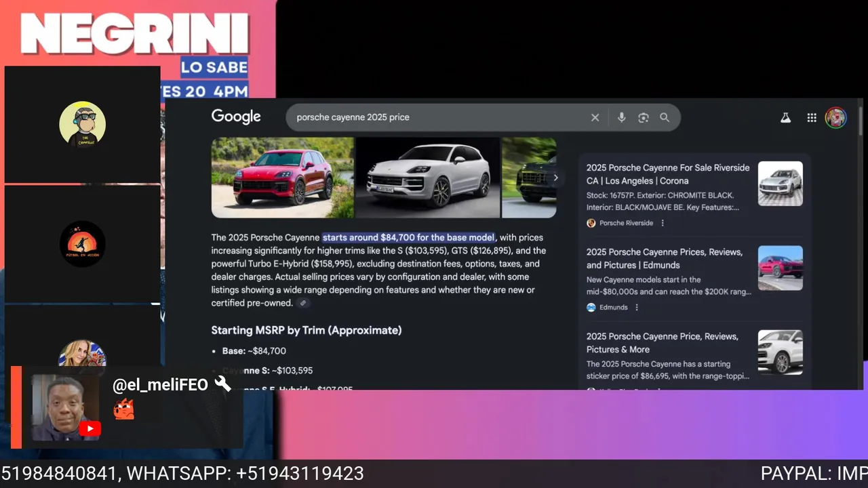868x488 pixels.
Task: Open the white Porsche Cayenne image
Action: pyautogui.click(x=428, y=178)
